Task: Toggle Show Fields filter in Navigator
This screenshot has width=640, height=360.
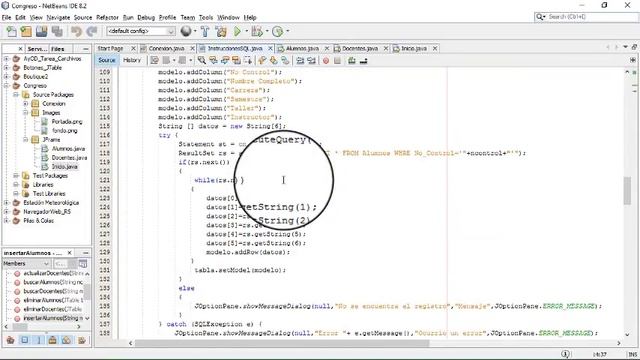Action: point(24,340)
